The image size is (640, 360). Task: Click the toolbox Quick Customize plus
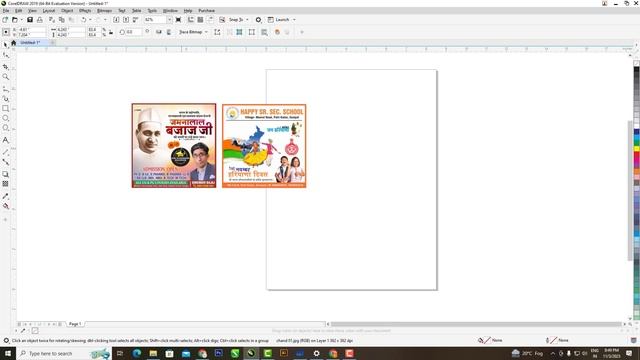pyautogui.click(x=5, y=220)
